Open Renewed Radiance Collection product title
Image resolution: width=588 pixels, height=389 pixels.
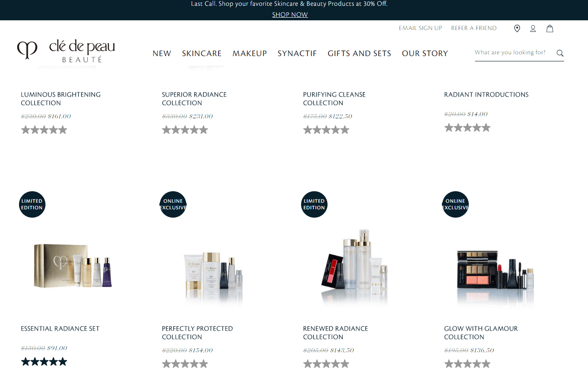335,332
